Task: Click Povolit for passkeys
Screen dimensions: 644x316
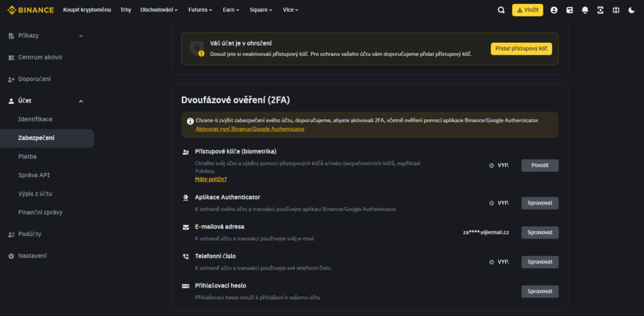Action: click(540, 166)
